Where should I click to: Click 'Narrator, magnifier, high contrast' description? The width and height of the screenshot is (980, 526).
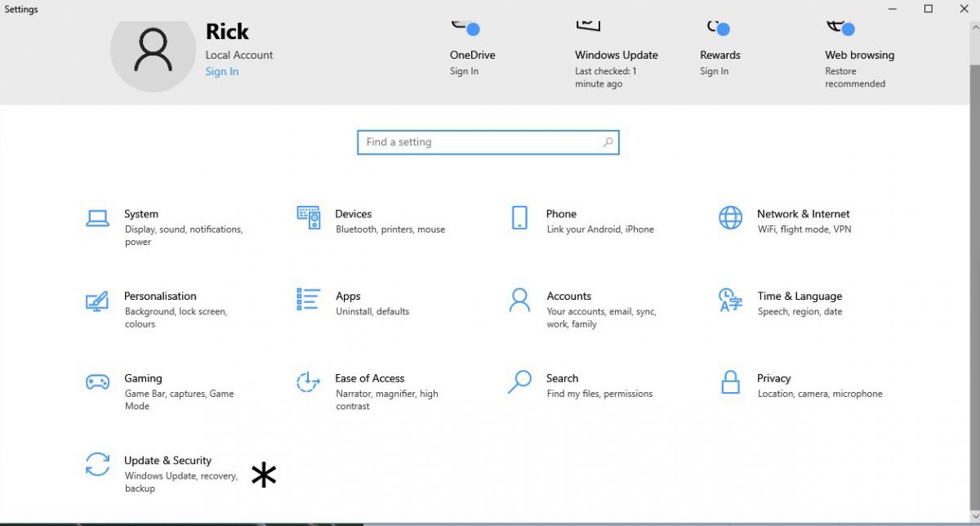387,400
